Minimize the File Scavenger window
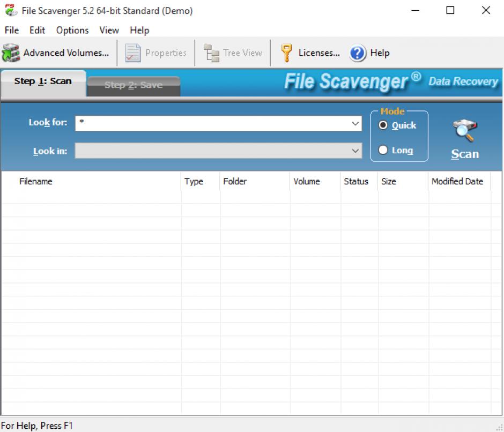Image resolution: width=504 pixels, height=432 pixels. (416, 10)
